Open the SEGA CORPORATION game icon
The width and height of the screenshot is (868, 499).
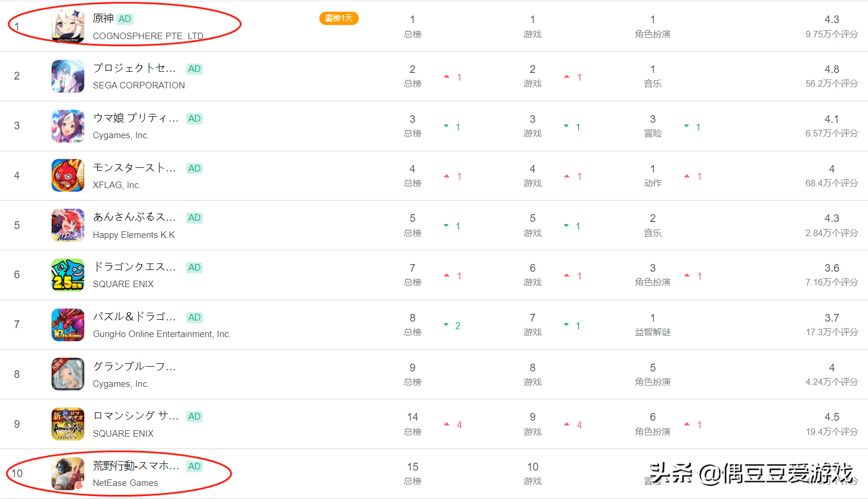pos(68,76)
